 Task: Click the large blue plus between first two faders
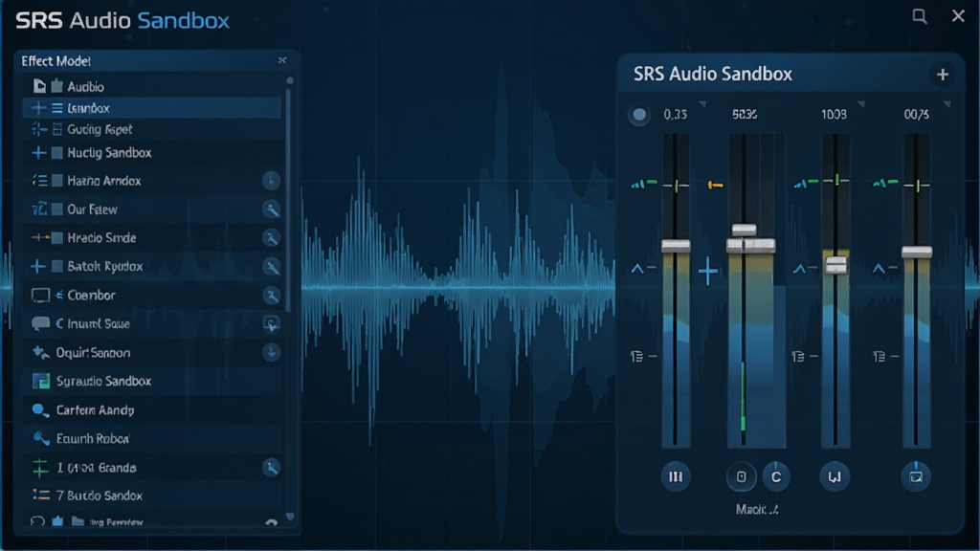tap(708, 271)
